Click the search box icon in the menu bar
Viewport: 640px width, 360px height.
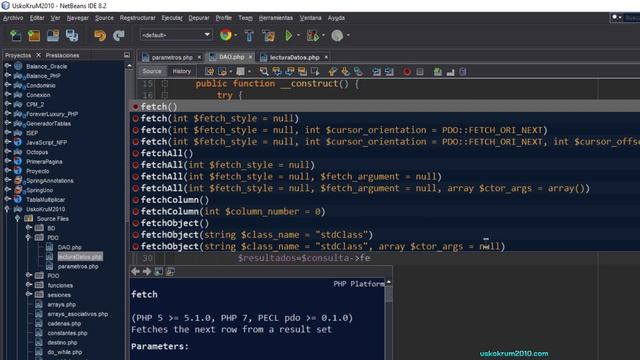point(616,18)
